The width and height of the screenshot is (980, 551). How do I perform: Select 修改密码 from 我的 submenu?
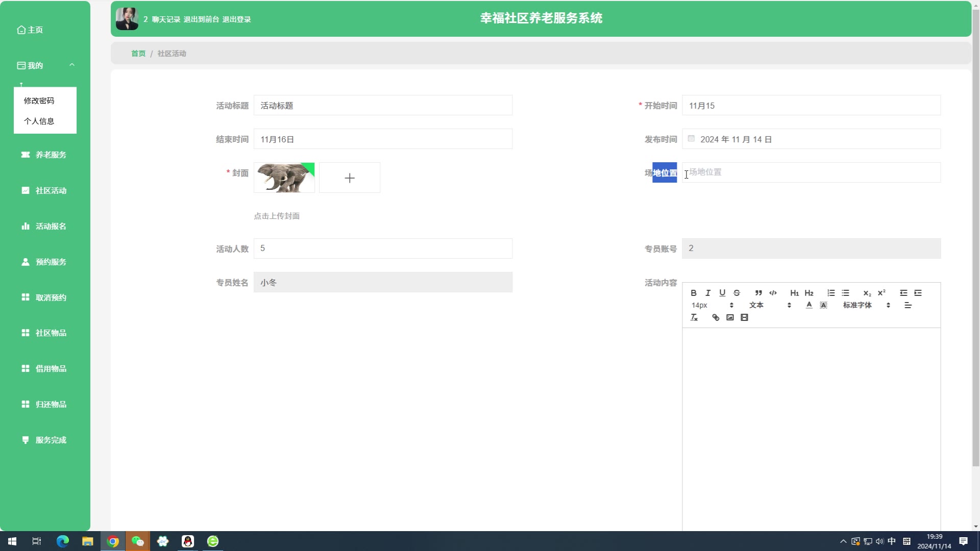(x=39, y=101)
